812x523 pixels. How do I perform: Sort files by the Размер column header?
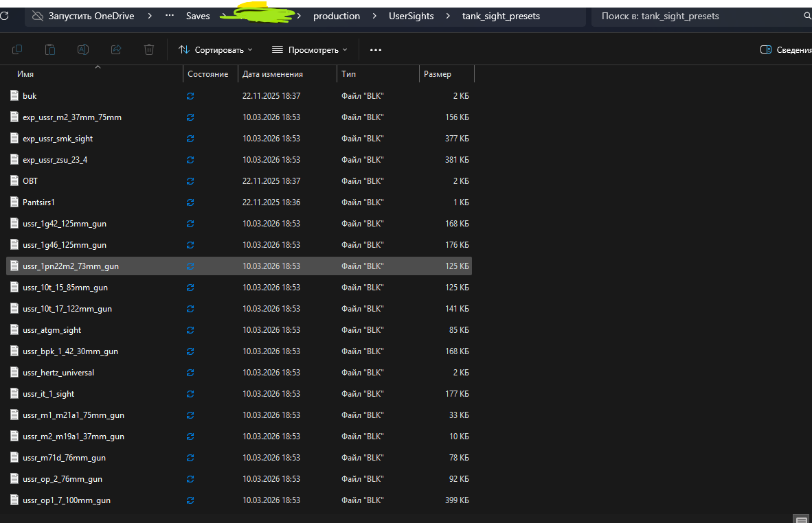(438, 74)
